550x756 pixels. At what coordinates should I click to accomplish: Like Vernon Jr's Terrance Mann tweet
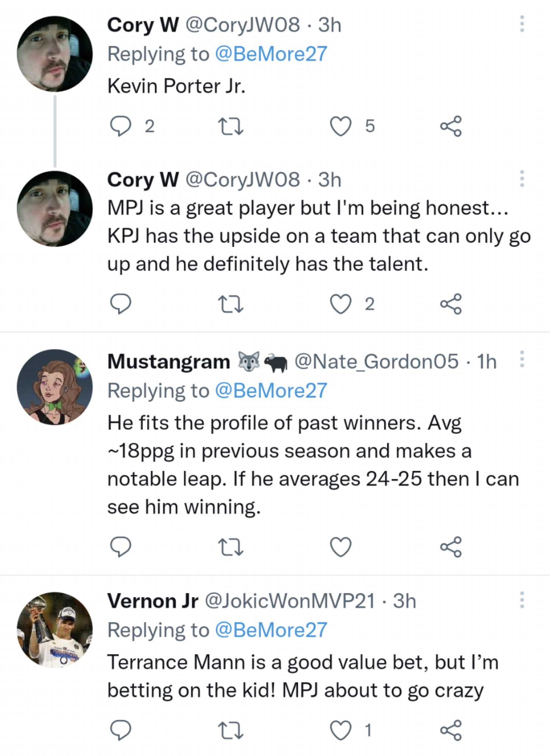(340, 730)
